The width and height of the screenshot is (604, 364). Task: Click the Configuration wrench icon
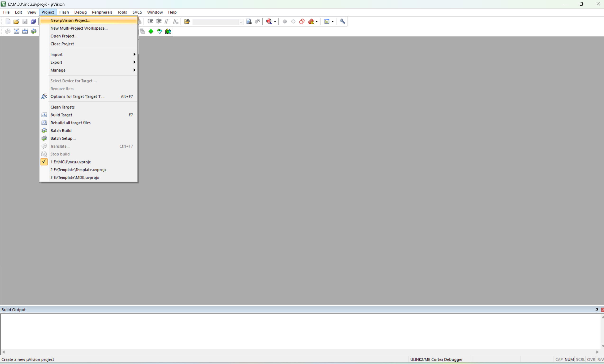pyautogui.click(x=343, y=22)
